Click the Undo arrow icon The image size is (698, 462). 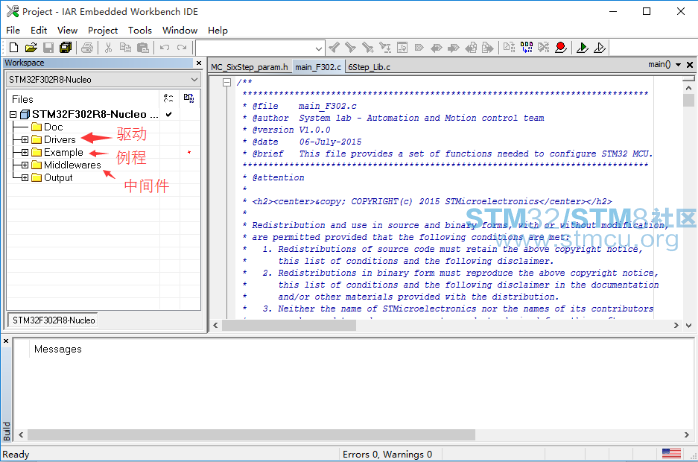click(164, 48)
